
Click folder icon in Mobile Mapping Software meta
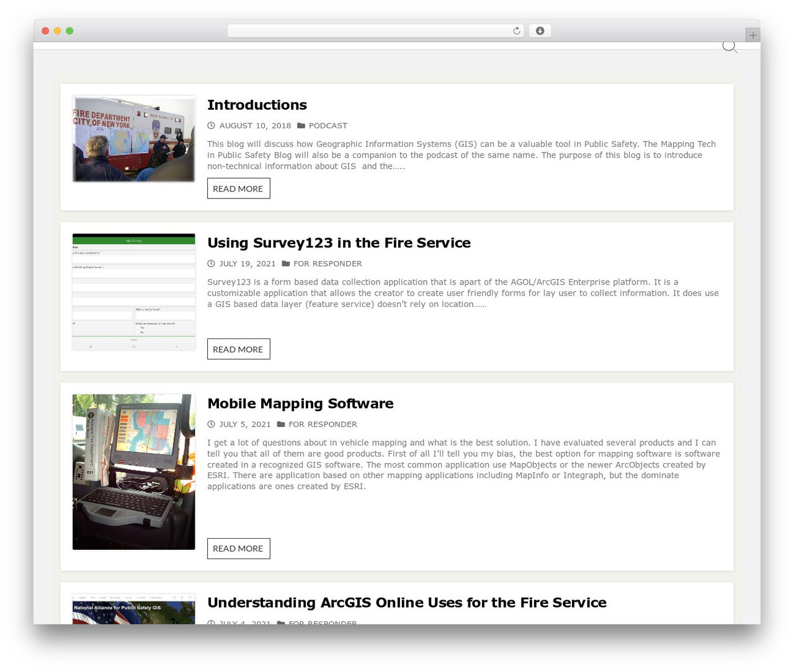280,424
